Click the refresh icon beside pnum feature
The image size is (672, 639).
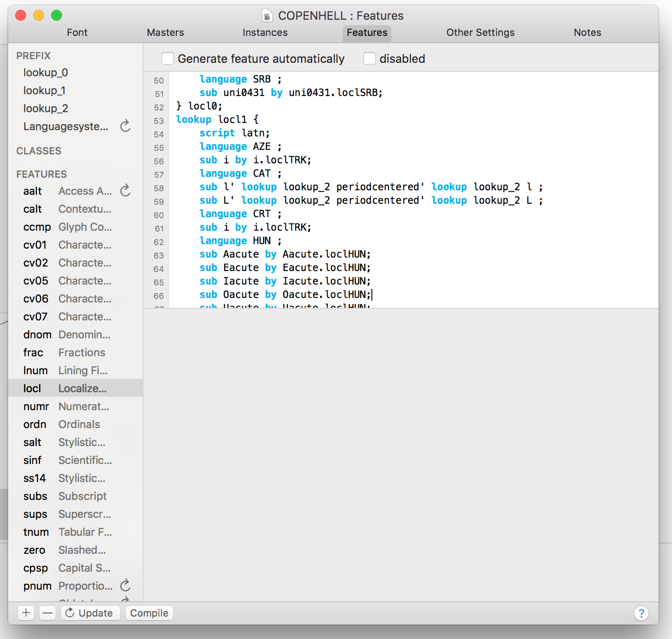tap(125, 585)
